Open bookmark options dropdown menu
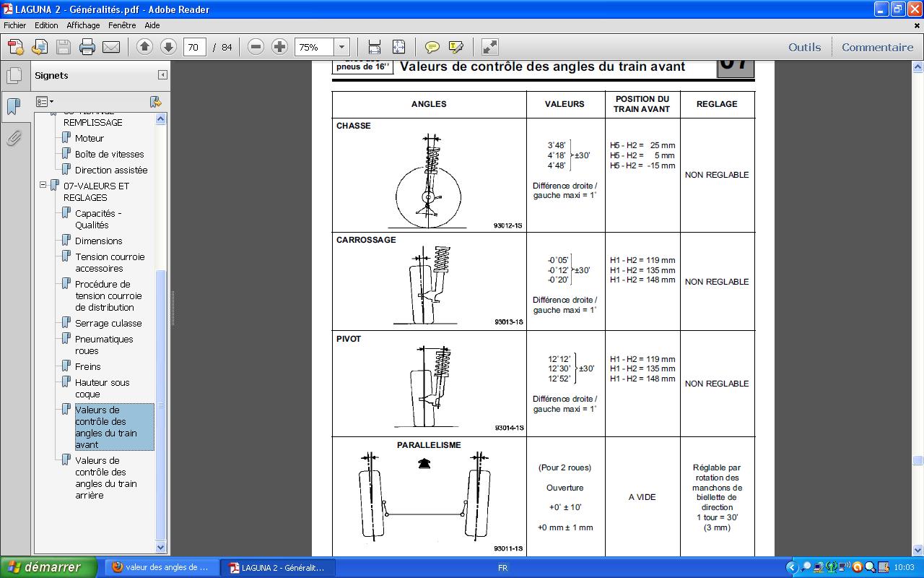Image resolution: width=924 pixels, height=578 pixels. [x=45, y=102]
